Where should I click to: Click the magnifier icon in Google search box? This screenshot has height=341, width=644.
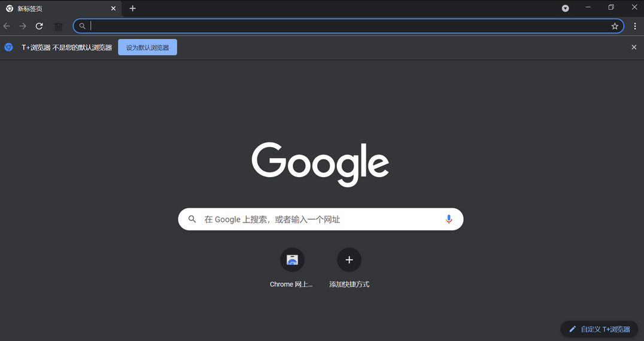coord(192,219)
